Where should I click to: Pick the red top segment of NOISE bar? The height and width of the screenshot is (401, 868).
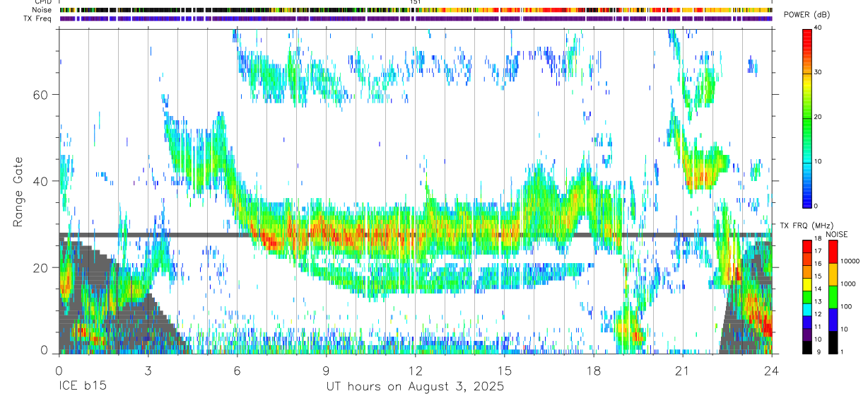click(x=833, y=252)
